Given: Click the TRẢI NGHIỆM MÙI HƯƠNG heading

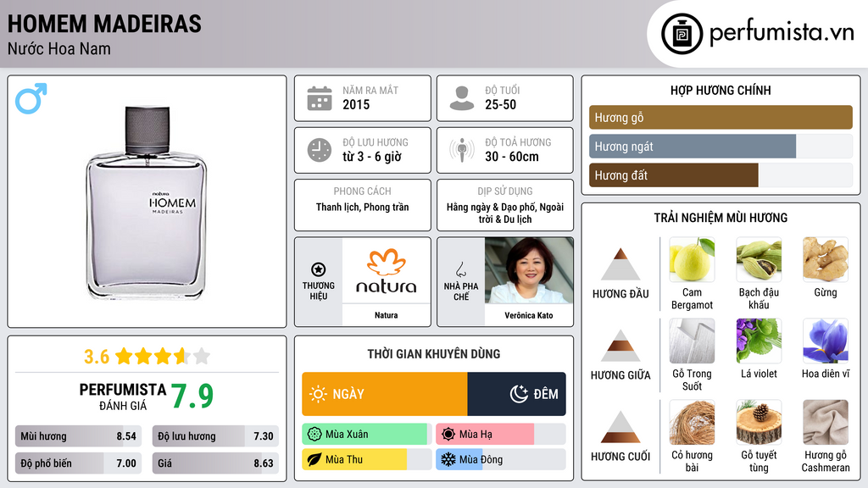Looking at the screenshot, I should point(721,218).
